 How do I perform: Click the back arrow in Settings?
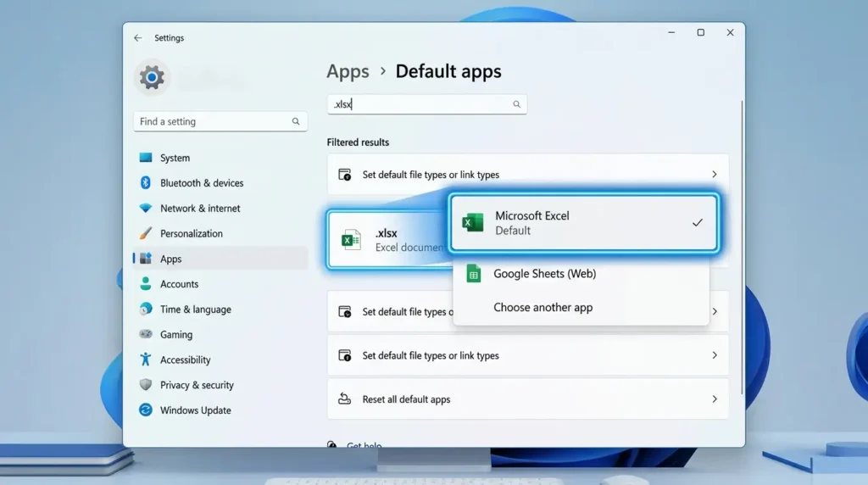point(138,37)
